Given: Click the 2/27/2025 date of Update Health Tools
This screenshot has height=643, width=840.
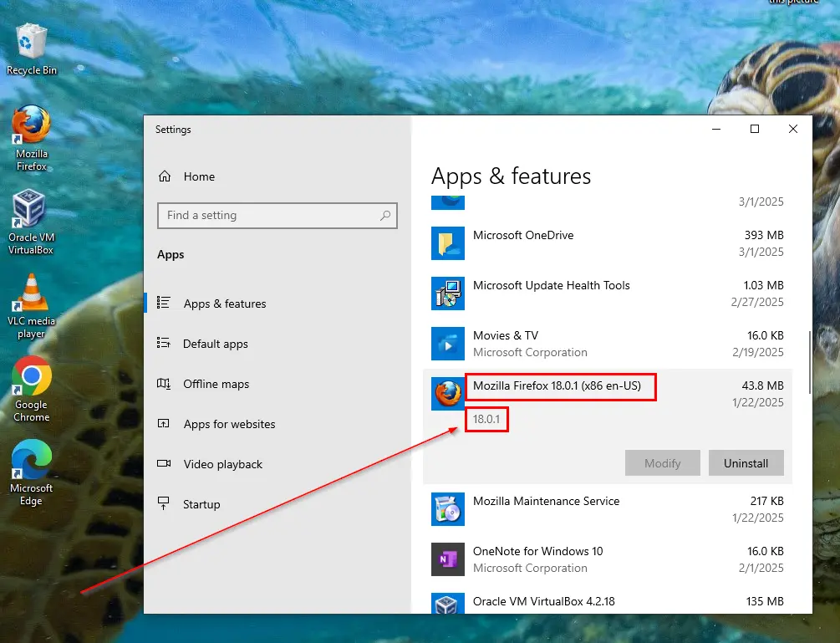Looking at the screenshot, I should tap(757, 302).
